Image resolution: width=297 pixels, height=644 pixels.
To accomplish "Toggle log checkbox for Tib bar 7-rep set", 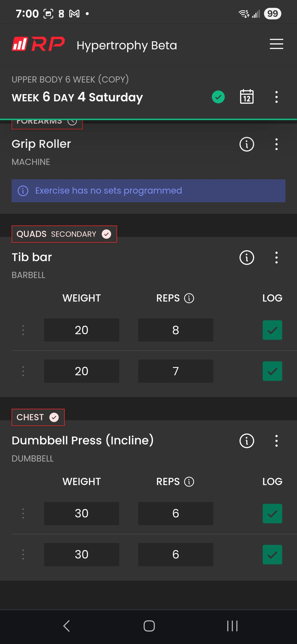I will pyautogui.click(x=272, y=371).
